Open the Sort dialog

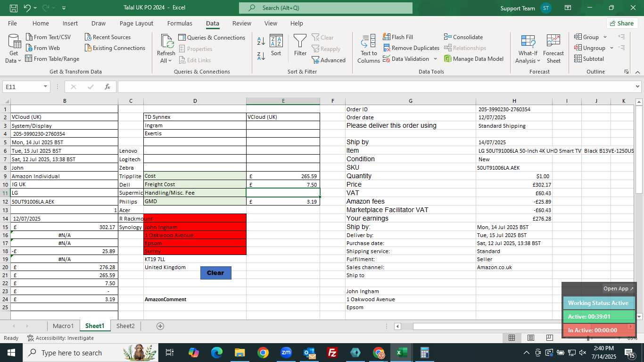click(x=276, y=46)
